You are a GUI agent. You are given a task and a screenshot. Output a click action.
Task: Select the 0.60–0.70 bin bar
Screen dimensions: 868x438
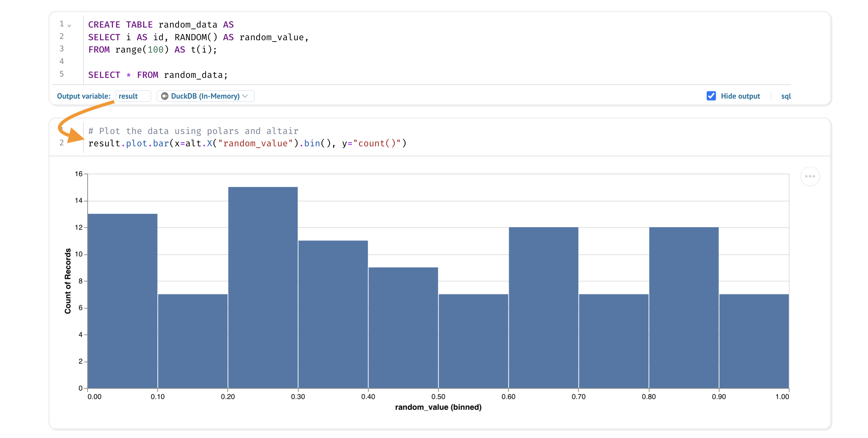coord(543,308)
